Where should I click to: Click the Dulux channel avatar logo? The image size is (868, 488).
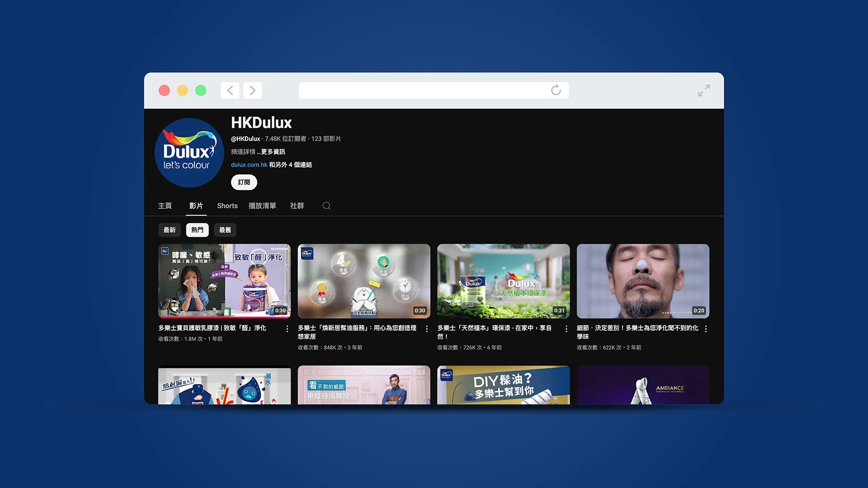click(x=189, y=153)
